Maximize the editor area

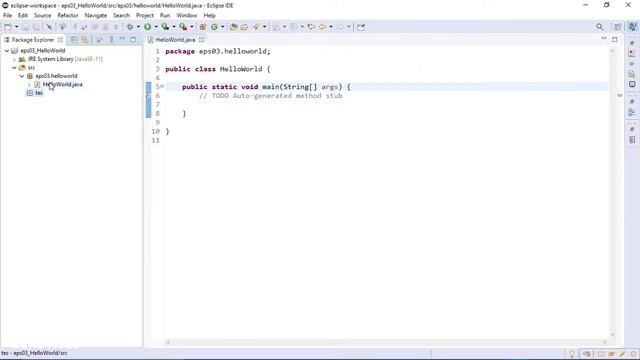coord(615,40)
